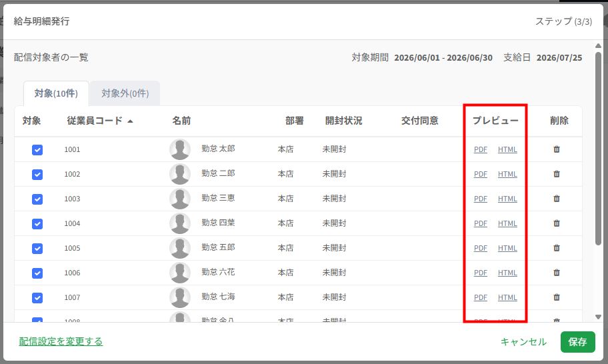
Task: Click avatar of 勤怠 太郎
Action: point(180,149)
